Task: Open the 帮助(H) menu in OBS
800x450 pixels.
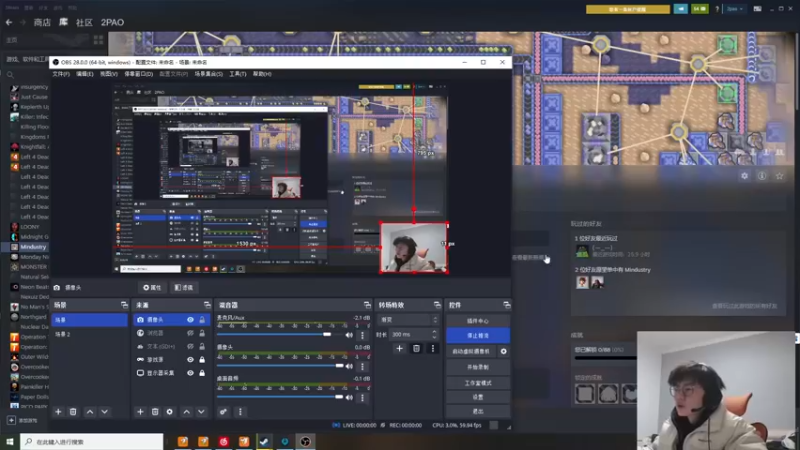Action: (x=262, y=74)
